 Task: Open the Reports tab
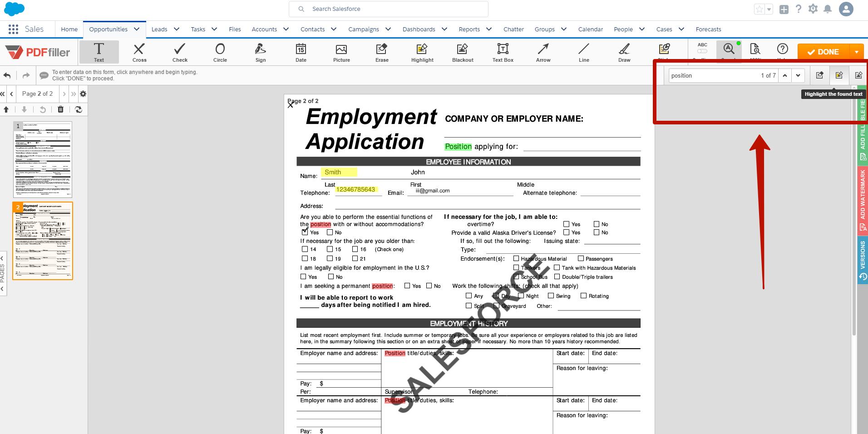(x=469, y=29)
